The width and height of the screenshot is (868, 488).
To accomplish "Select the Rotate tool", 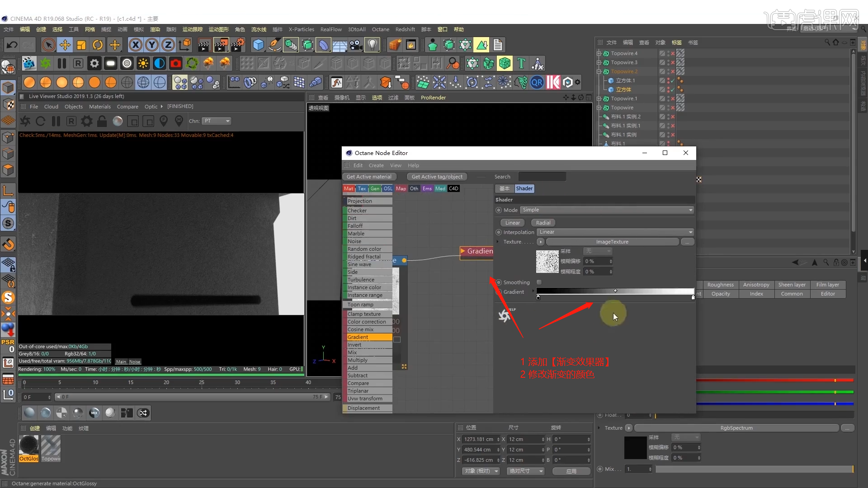I will point(98,45).
